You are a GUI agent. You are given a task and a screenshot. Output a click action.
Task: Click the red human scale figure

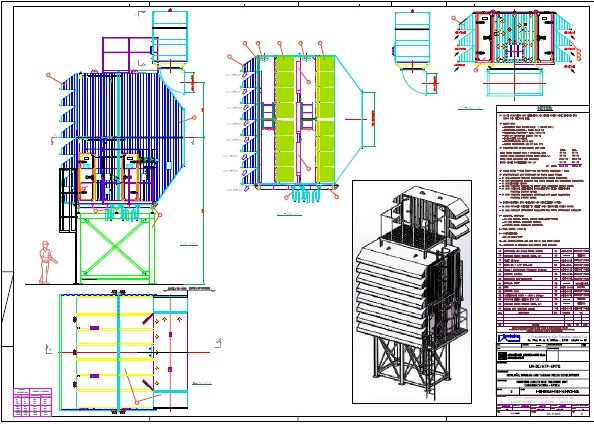[x=47, y=262]
